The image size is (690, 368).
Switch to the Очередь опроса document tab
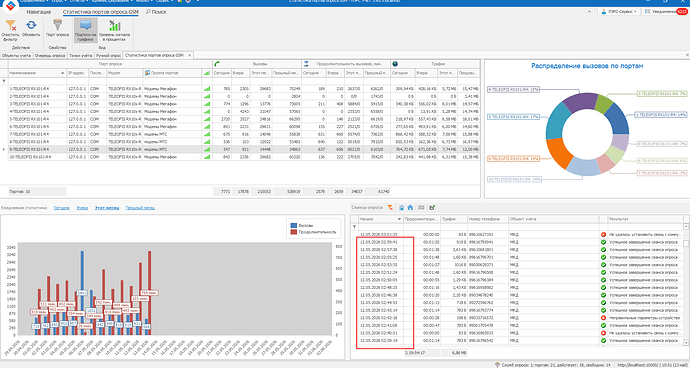(x=50, y=55)
